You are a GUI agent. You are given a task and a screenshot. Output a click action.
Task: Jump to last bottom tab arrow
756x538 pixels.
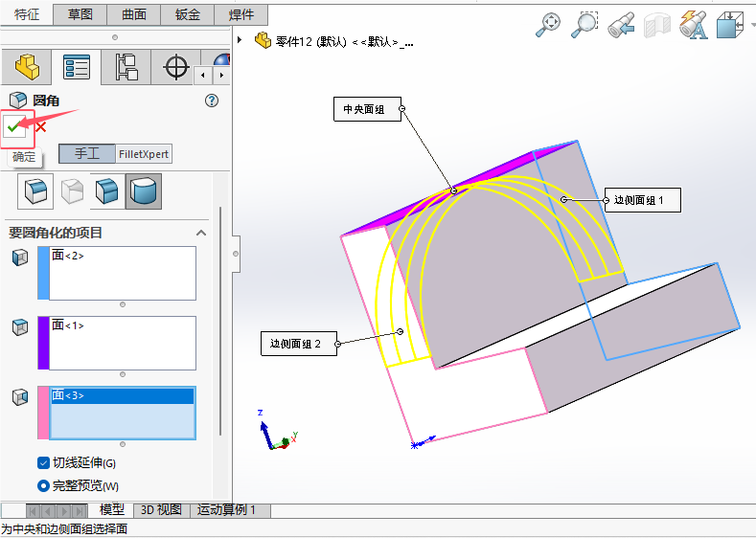click(80, 510)
